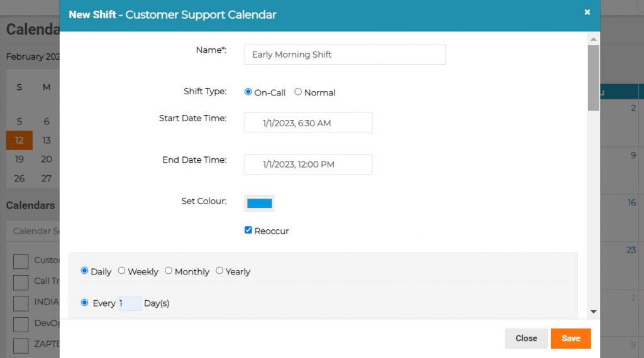Close the New Shift dialog with X
Image resolution: width=644 pixels, height=358 pixels.
pyautogui.click(x=587, y=13)
